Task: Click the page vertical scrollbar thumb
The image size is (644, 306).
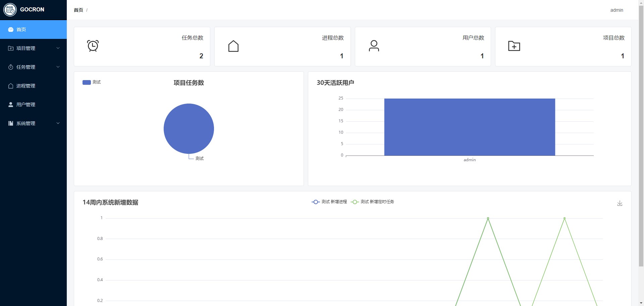Action: tap(641, 136)
